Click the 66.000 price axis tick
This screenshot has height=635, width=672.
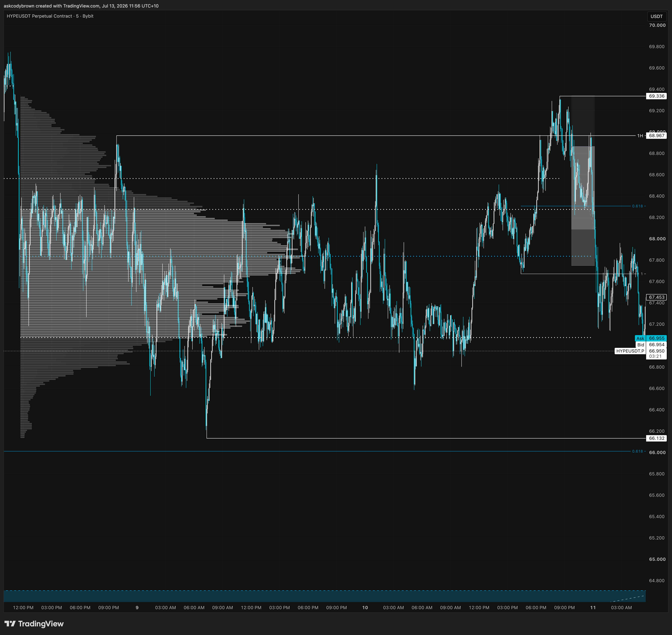[x=657, y=452]
